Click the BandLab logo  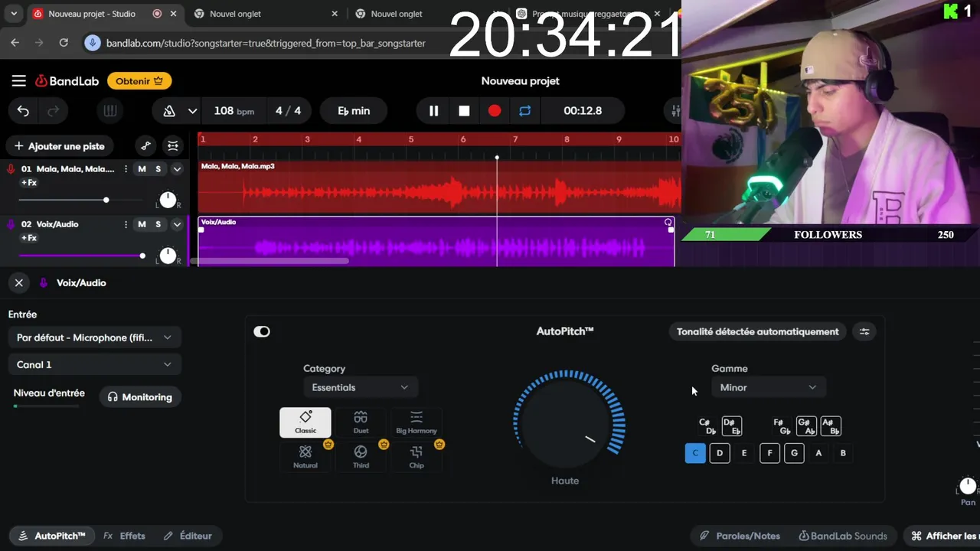click(x=67, y=81)
